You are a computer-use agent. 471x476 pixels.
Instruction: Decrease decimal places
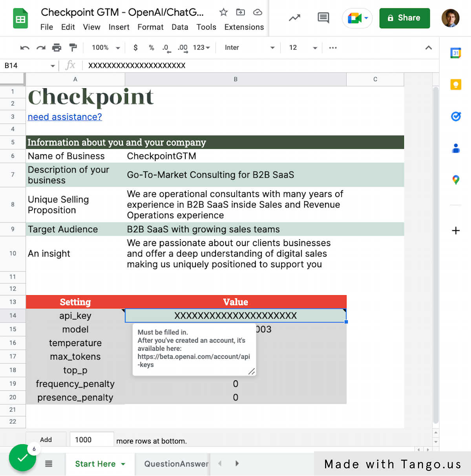tap(166, 48)
